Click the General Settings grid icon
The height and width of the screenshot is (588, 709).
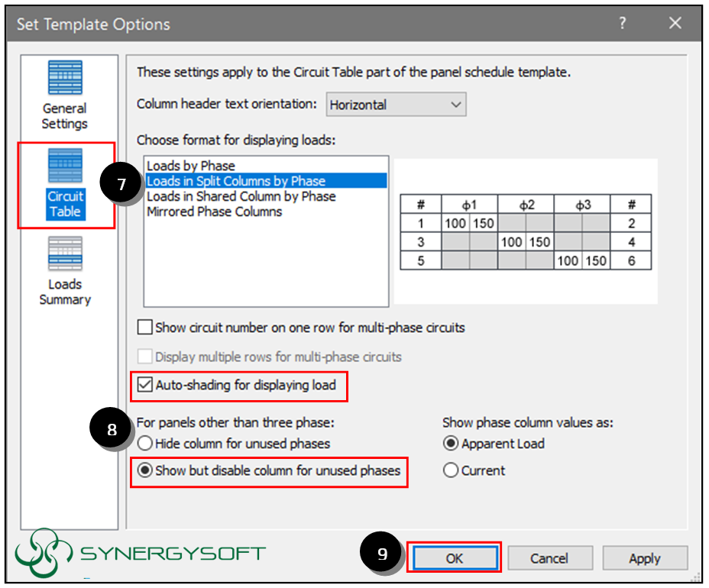65,76
